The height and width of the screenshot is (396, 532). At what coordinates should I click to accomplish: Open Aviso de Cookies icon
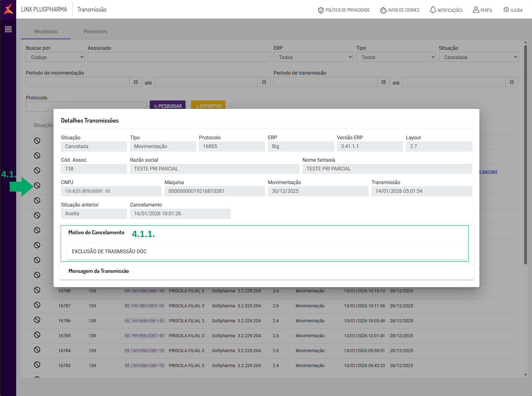[x=383, y=10]
